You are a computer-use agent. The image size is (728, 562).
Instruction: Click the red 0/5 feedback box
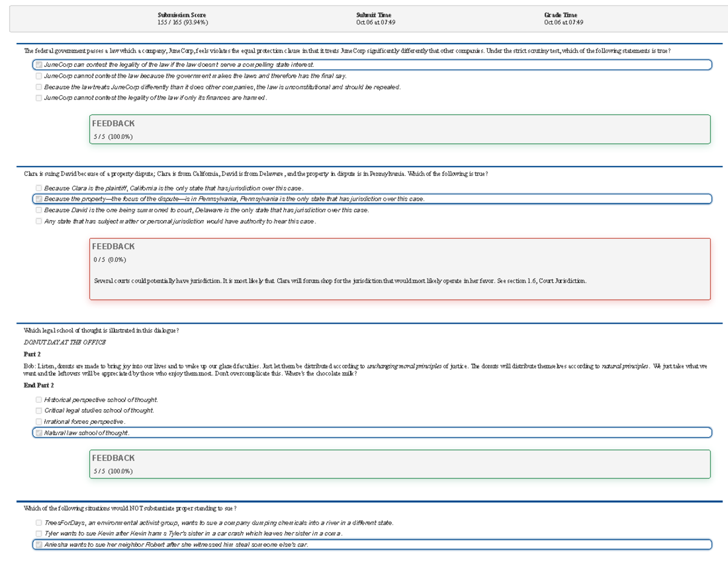point(400,269)
